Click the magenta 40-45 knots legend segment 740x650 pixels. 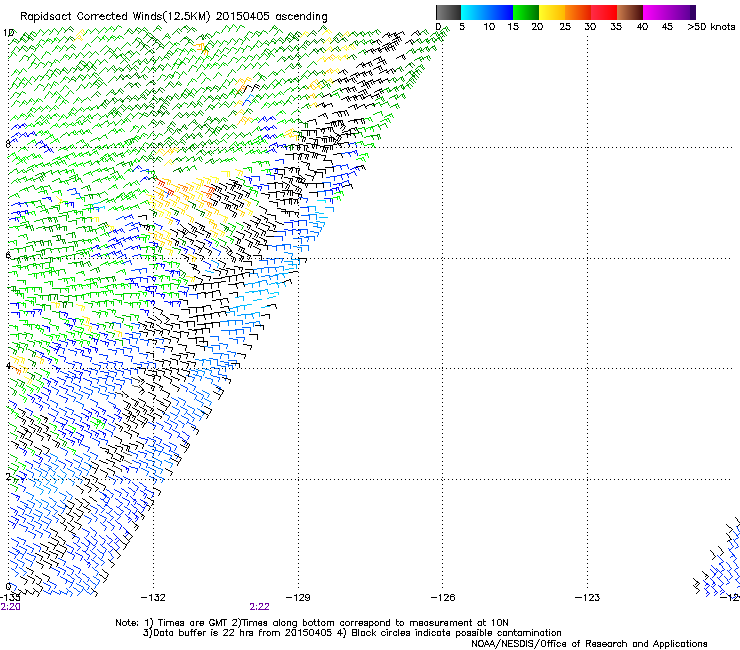click(x=656, y=12)
